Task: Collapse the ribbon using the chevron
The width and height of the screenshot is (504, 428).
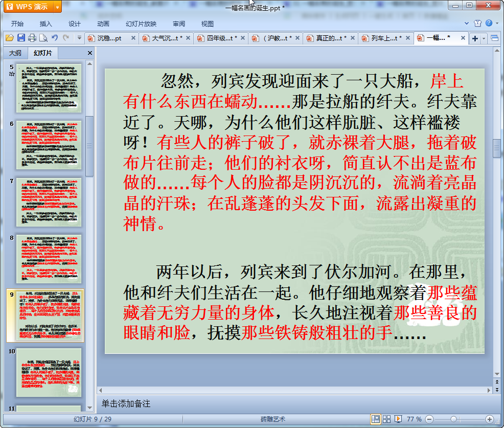Action: click(467, 23)
